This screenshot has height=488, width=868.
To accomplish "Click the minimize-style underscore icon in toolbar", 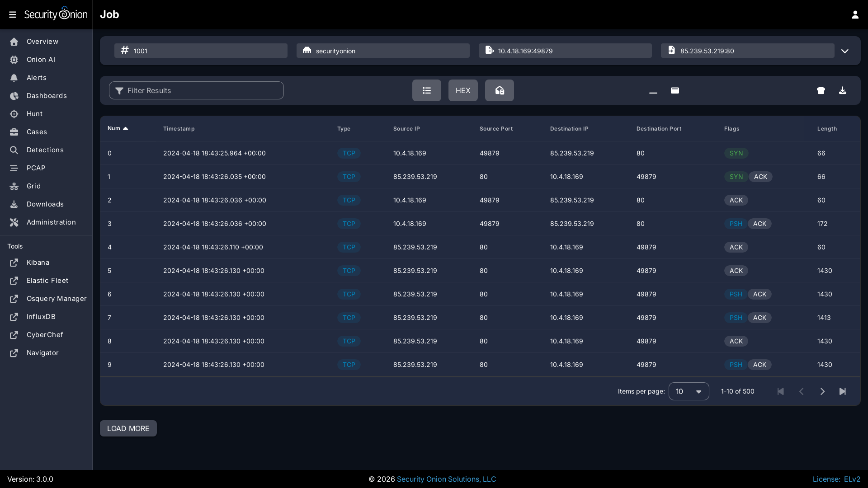I will 653,90.
